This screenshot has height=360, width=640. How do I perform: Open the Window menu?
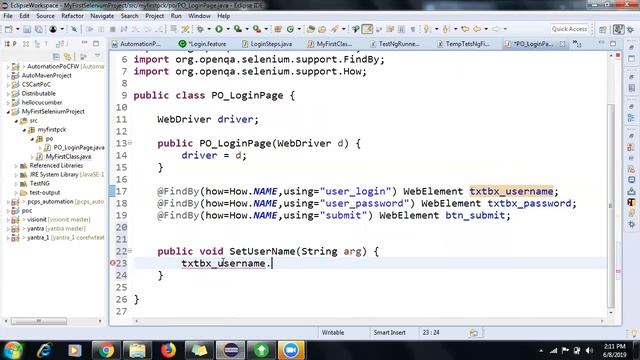[x=199, y=16]
